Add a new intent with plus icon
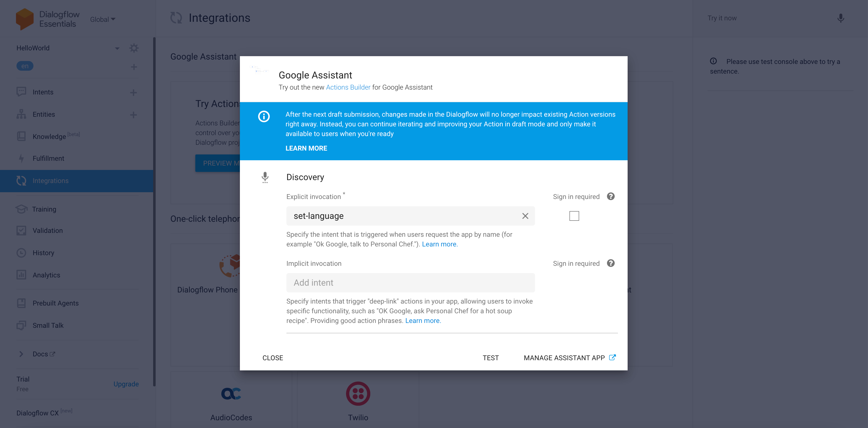Viewport: 868px width, 428px height. 134,92
